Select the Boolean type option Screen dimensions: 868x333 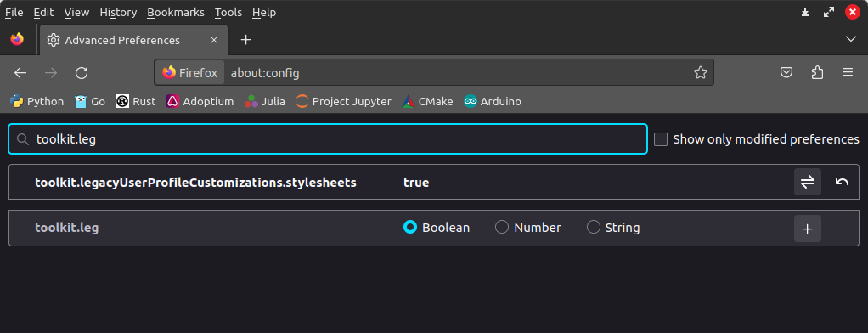click(x=409, y=227)
